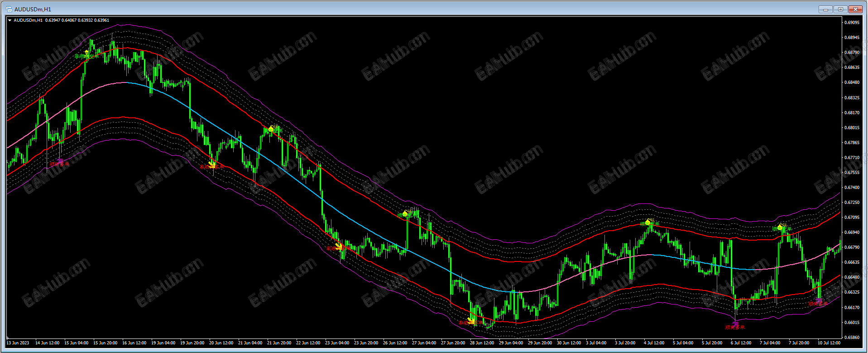Click the 0.69095 price axis label
868x353 pixels.
pos(852,23)
